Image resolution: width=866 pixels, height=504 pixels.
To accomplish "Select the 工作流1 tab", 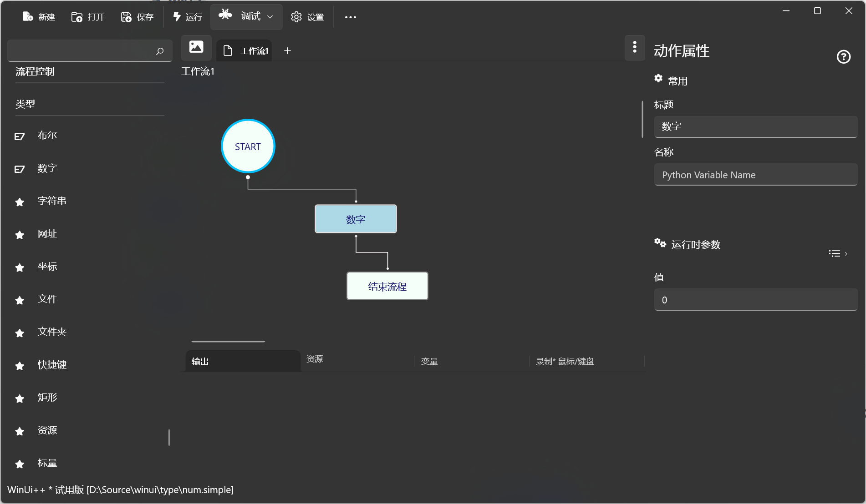I will click(x=248, y=51).
